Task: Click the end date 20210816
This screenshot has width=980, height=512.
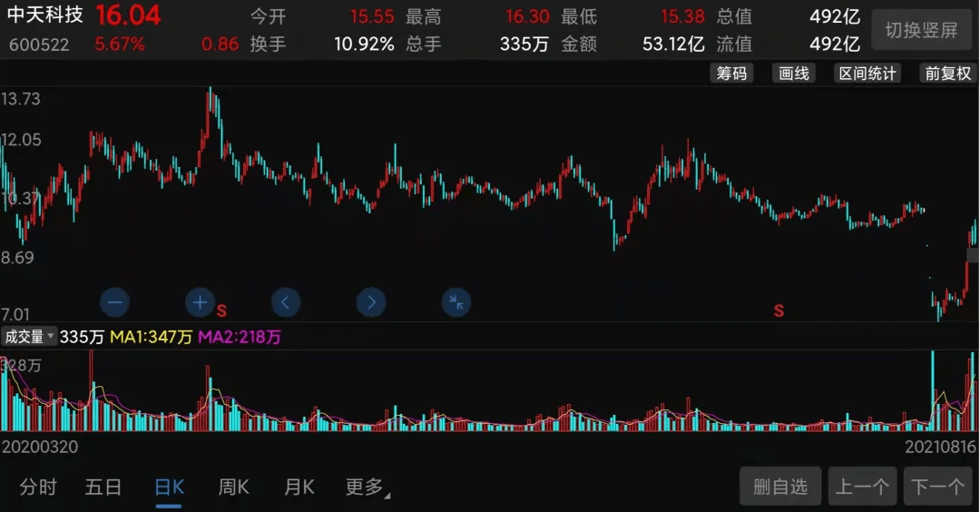Action: click(940, 447)
